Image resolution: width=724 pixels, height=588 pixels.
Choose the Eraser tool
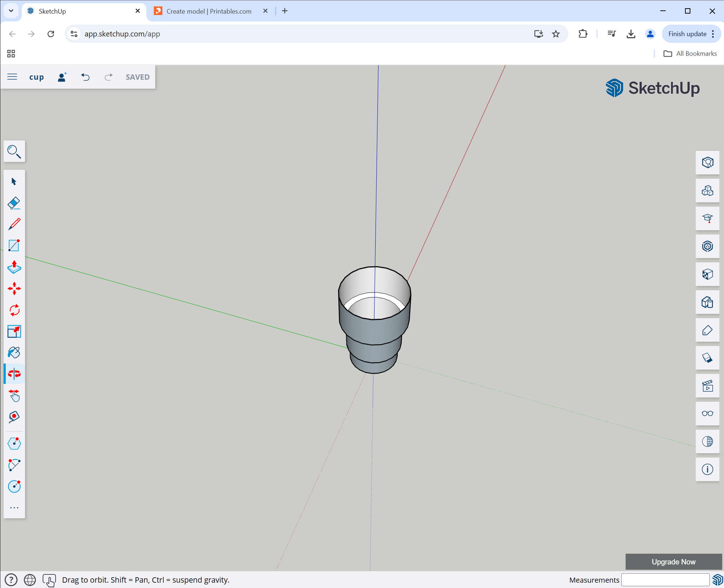pyautogui.click(x=14, y=203)
